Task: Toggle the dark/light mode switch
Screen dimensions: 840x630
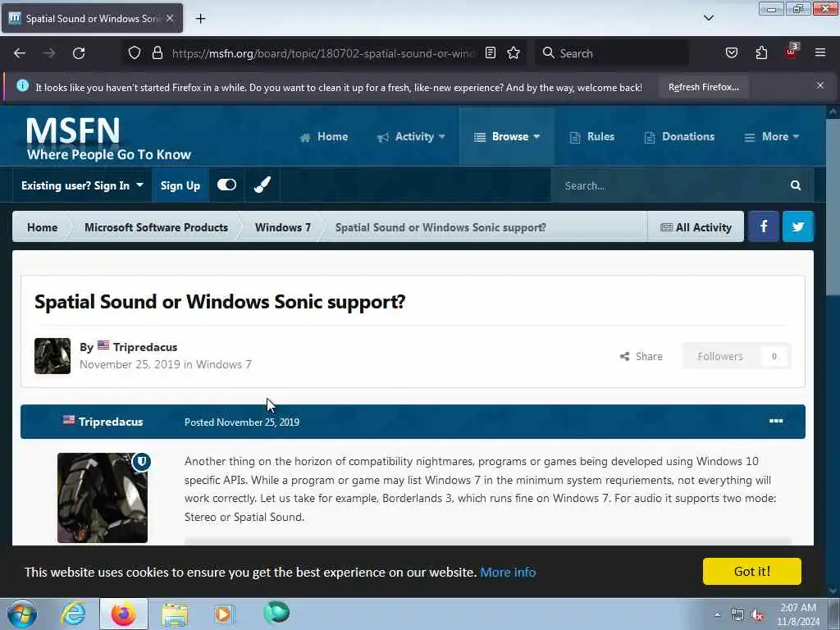Action: [x=226, y=185]
